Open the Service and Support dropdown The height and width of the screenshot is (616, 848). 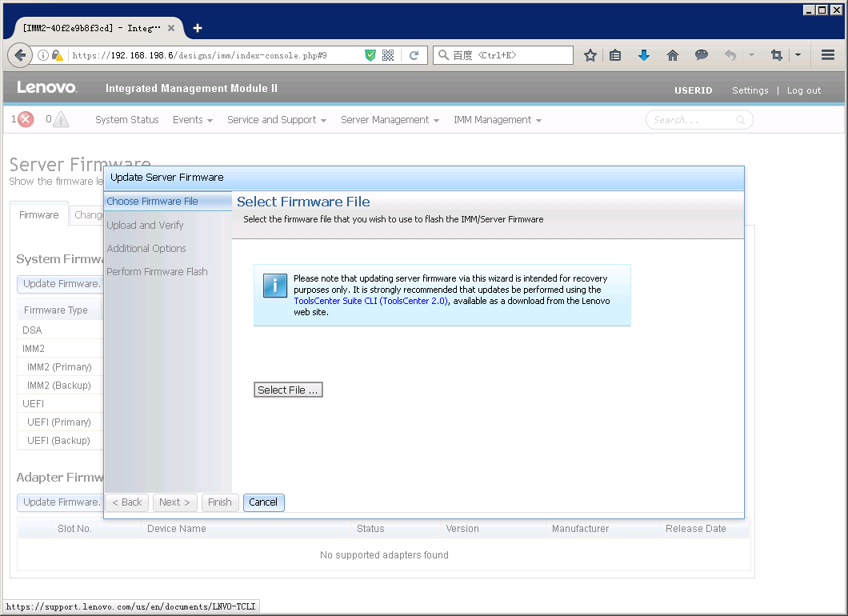click(x=276, y=120)
